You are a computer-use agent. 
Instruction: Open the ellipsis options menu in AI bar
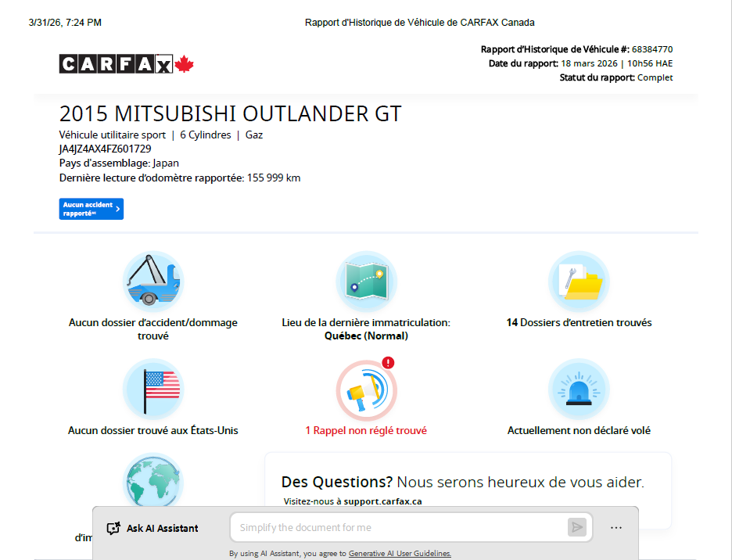[616, 527]
